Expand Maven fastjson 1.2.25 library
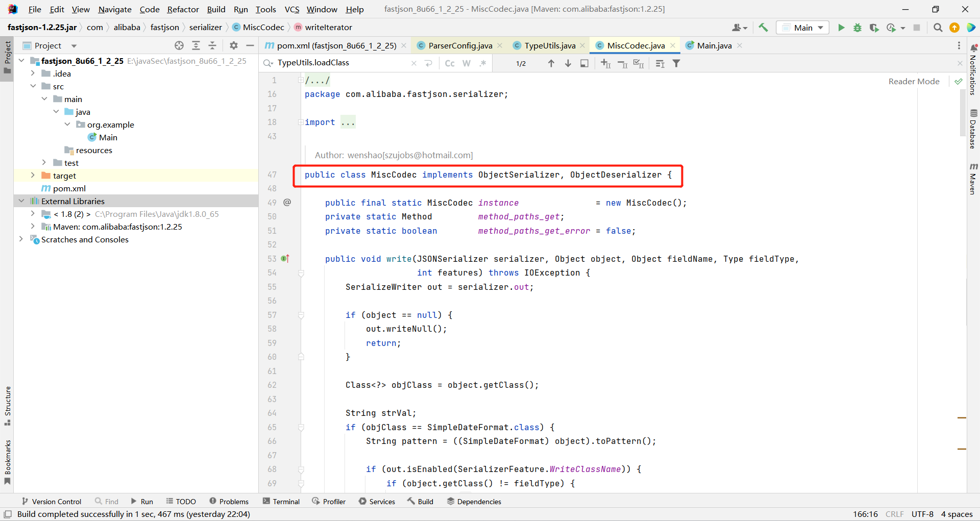Image resolution: width=980 pixels, height=521 pixels. tap(33, 227)
